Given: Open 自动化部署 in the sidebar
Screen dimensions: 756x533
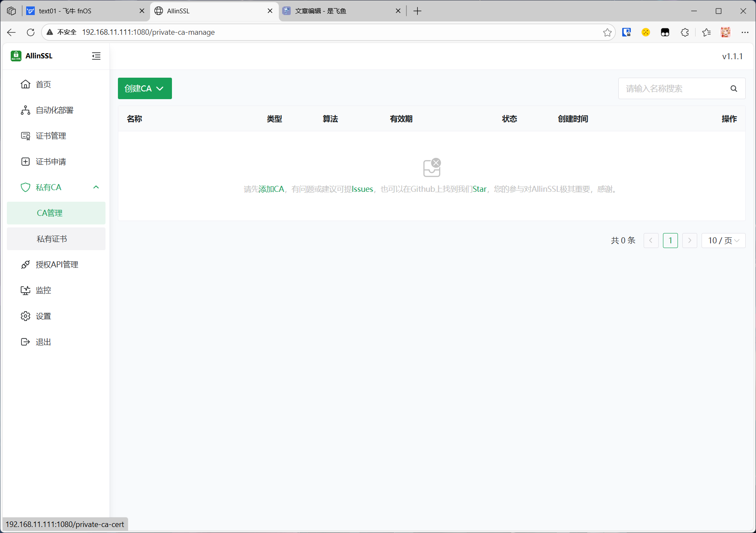Looking at the screenshot, I should [54, 110].
